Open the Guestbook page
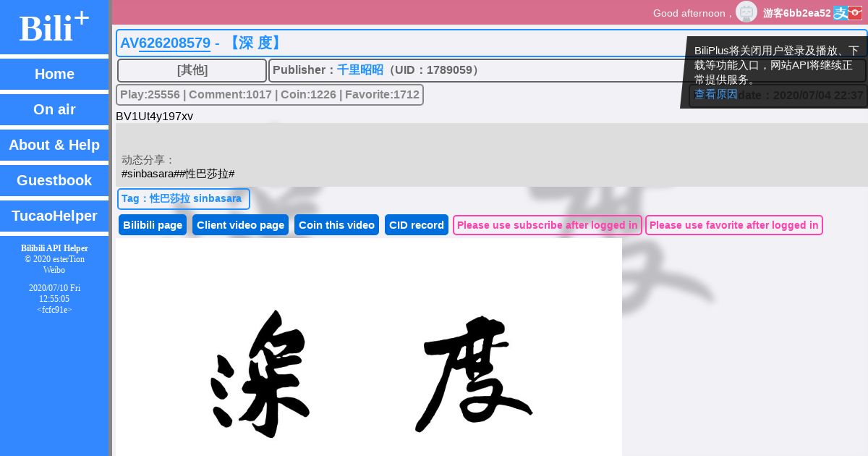 54,180
